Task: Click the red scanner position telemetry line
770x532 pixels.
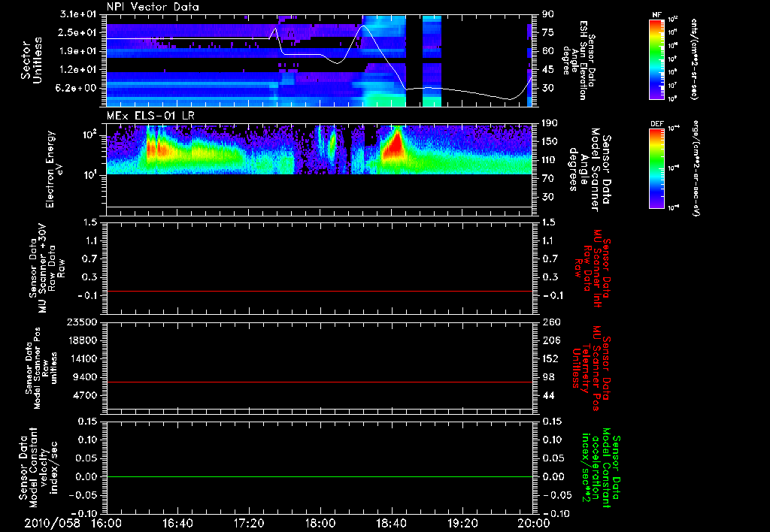Action: [x=320, y=382]
